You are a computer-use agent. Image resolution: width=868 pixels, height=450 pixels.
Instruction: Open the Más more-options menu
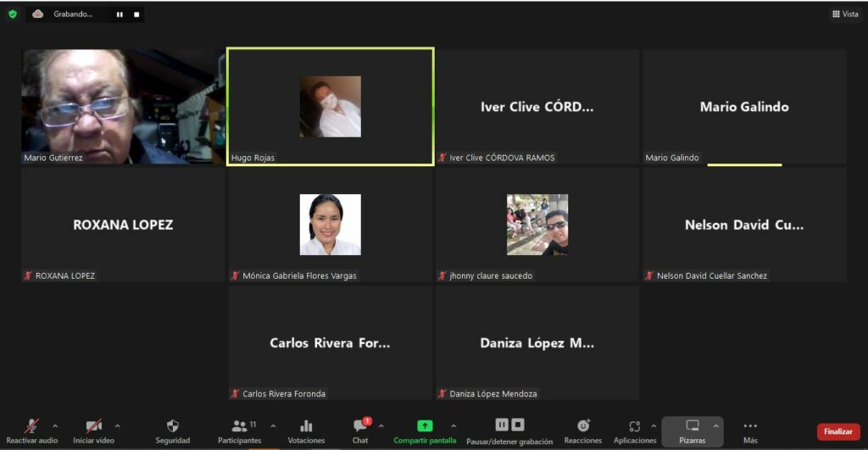[x=750, y=431]
